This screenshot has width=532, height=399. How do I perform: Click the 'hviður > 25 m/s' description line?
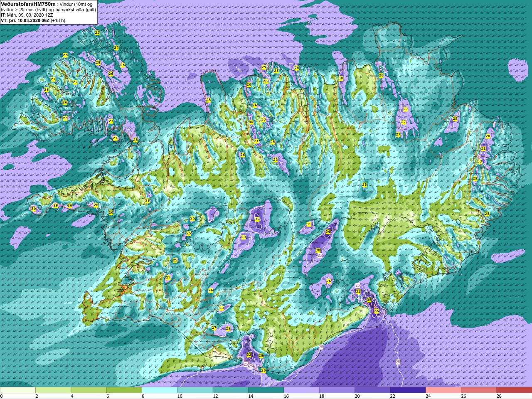(48, 9)
